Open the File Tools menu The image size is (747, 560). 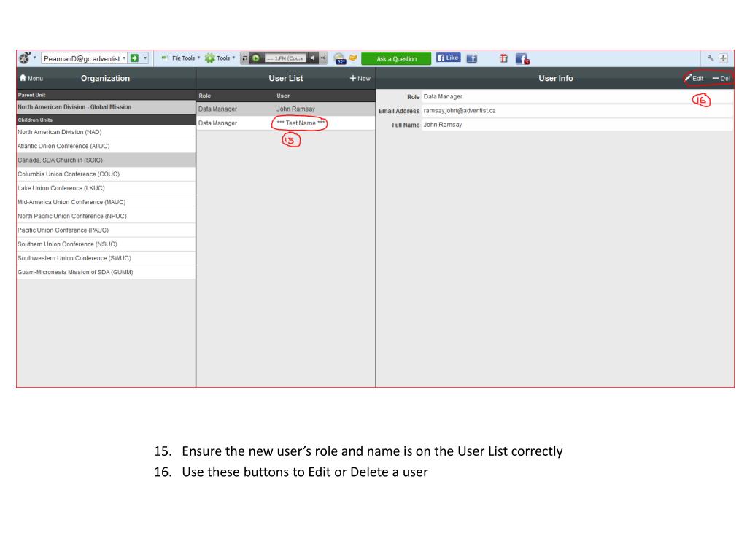[181, 58]
